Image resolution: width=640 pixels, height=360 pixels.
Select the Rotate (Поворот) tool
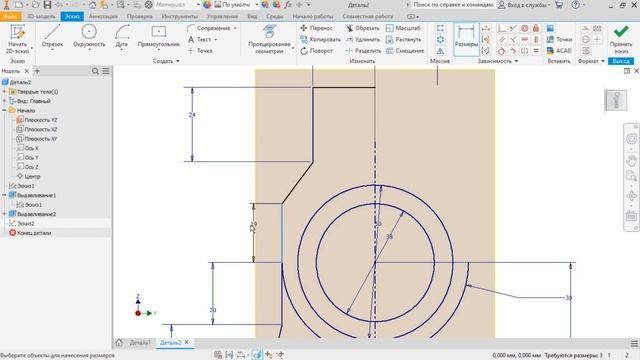click(317, 51)
